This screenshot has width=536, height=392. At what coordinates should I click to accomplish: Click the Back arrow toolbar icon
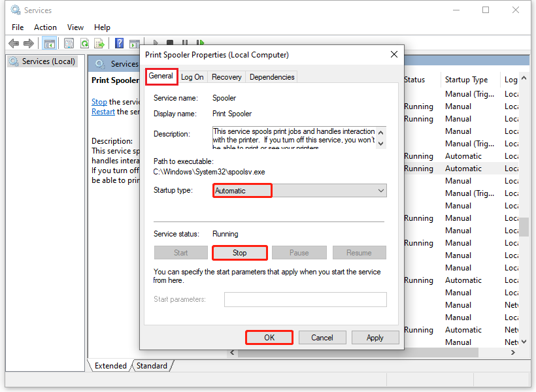(x=14, y=43)
